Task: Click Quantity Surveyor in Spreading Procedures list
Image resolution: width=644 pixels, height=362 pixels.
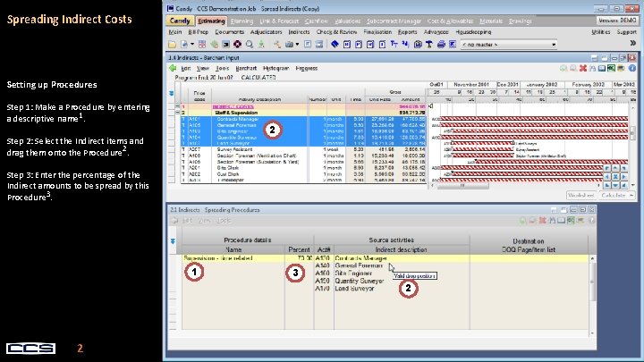Action: click(x=360, y=282)
